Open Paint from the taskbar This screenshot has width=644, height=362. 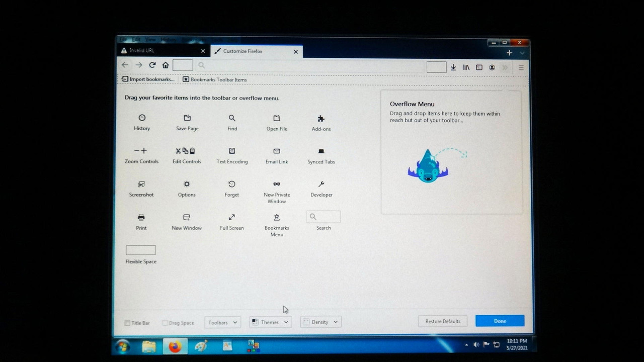click(x=201, y=346)
